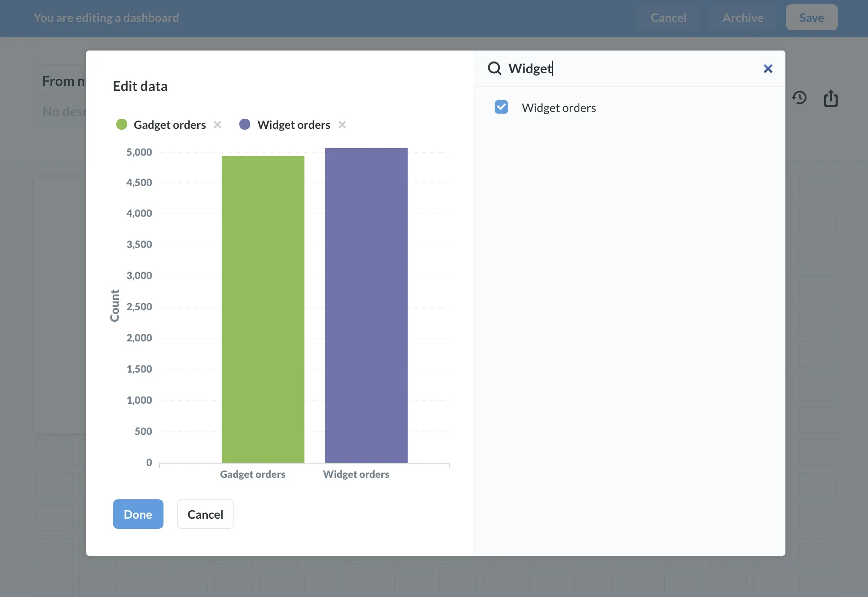Click the purple Widget orders legend dot

pyautogui.click(x=245, y=124)
